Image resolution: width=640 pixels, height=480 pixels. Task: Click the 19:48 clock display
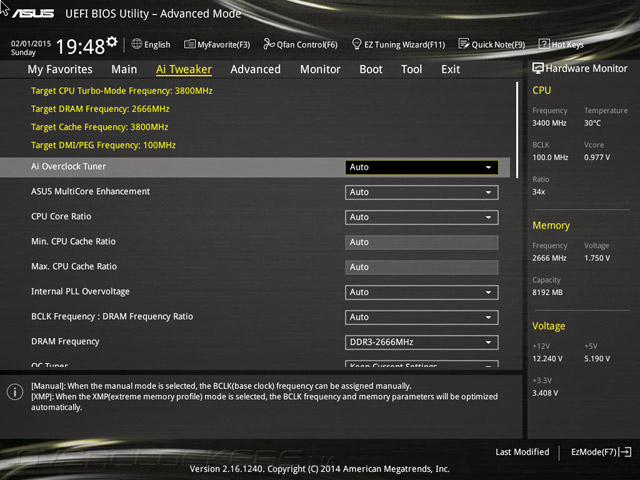pyautogui.click(x=80, y=47)
